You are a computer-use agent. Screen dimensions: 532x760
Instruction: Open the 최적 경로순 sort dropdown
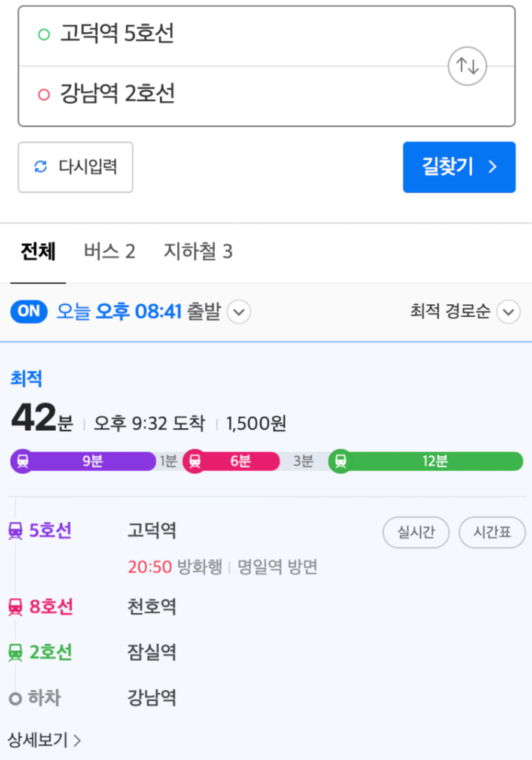(465, 311)
